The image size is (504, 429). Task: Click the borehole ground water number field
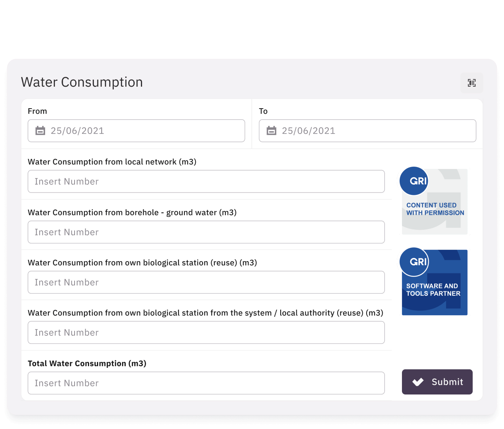click(x=206, y=232)
